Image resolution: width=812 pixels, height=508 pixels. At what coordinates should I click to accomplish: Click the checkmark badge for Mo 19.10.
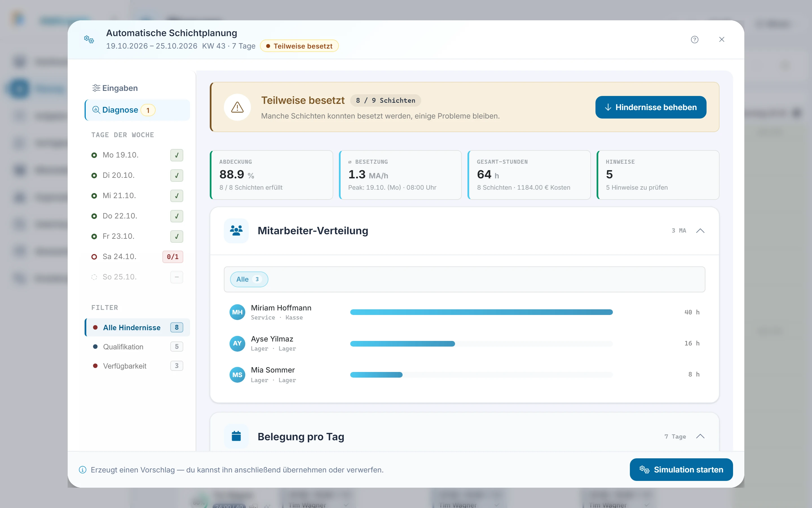(176, 155)
